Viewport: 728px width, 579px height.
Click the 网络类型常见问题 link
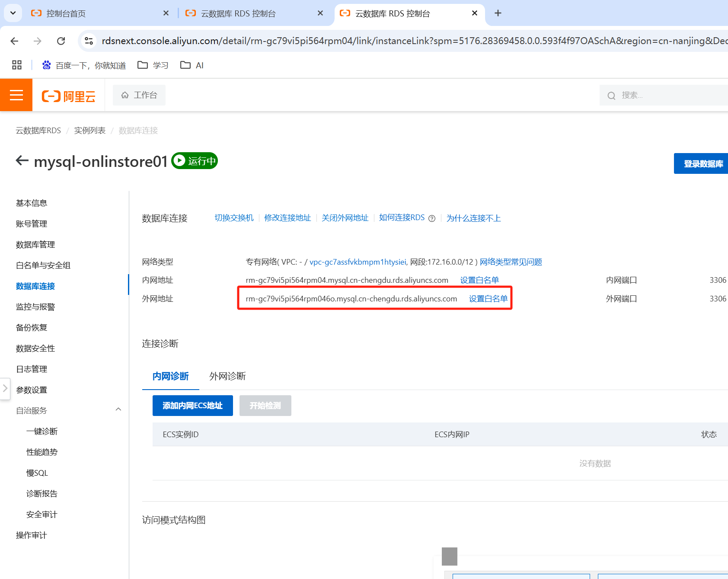click(x=511, y=262)
